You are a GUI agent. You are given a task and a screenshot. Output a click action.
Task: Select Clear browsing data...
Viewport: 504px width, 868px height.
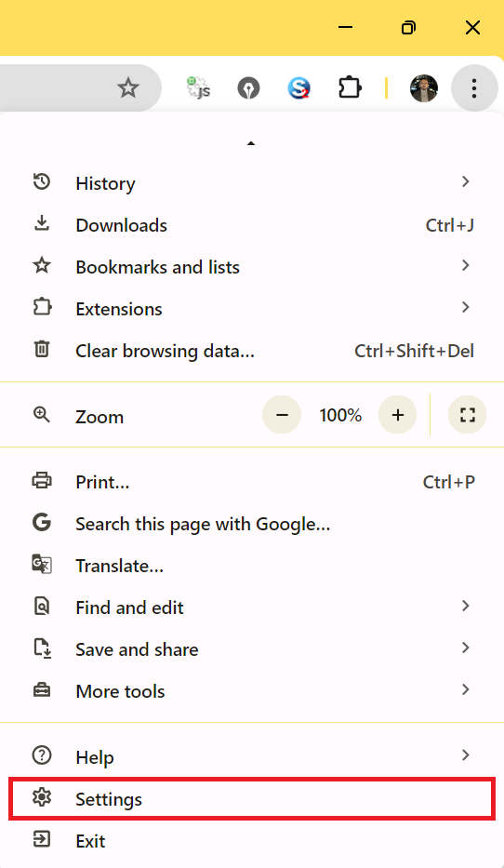(252, 350)
